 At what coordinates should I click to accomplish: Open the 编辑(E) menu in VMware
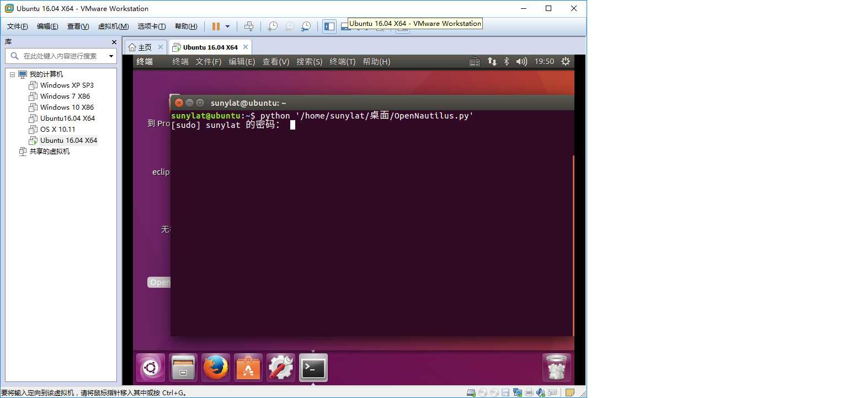point(47,26)
